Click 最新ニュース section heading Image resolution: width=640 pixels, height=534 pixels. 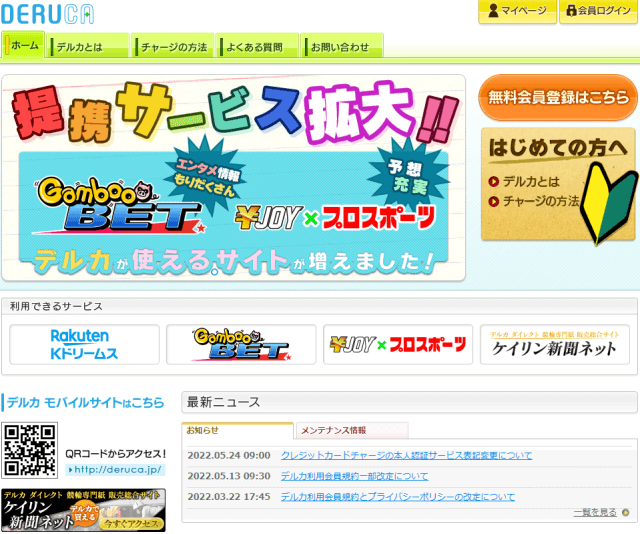(x=223, y=402)
